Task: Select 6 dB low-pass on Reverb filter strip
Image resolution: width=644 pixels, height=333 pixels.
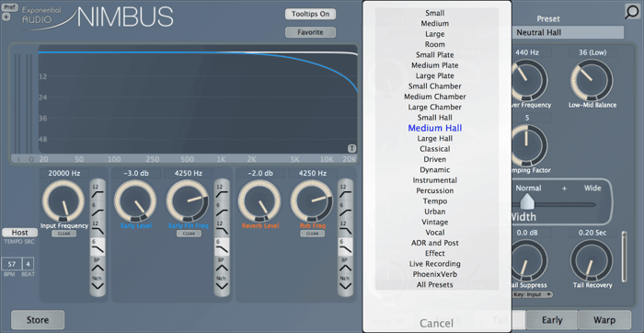Action: 345,247
